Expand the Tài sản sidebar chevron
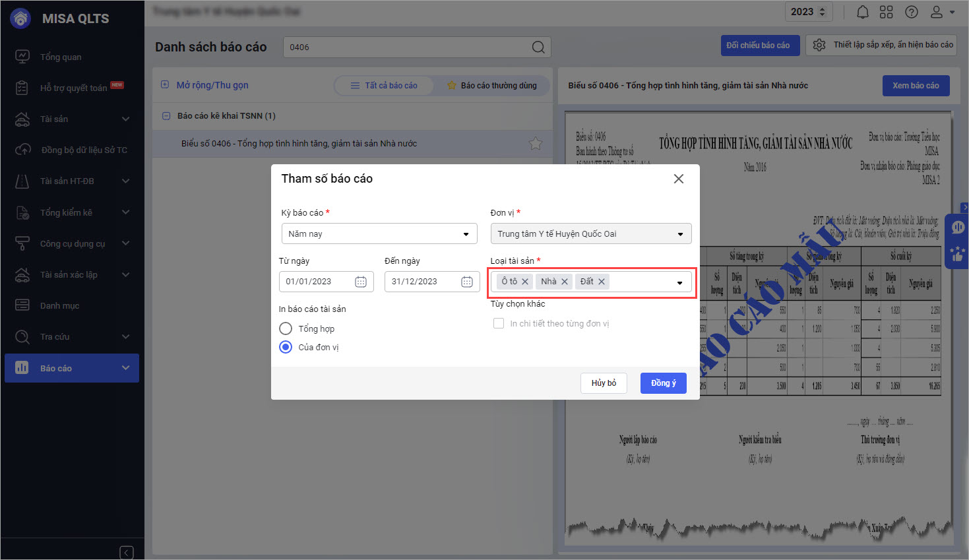 point(125,119)
